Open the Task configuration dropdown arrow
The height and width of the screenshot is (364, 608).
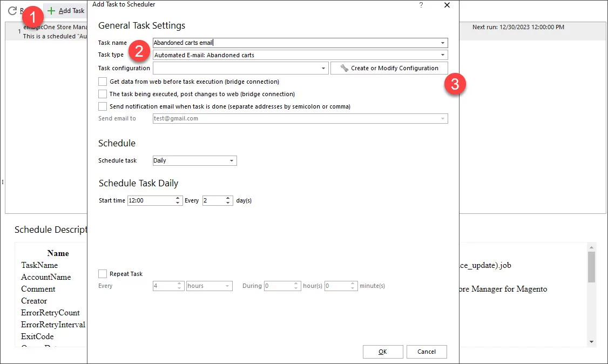click(x=323, y=68)
